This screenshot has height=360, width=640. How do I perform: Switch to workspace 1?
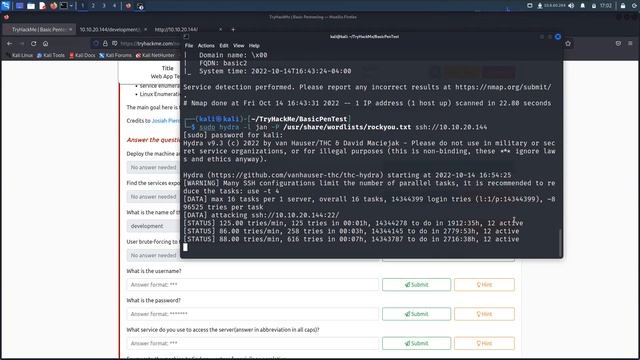[x=83, y=6]
